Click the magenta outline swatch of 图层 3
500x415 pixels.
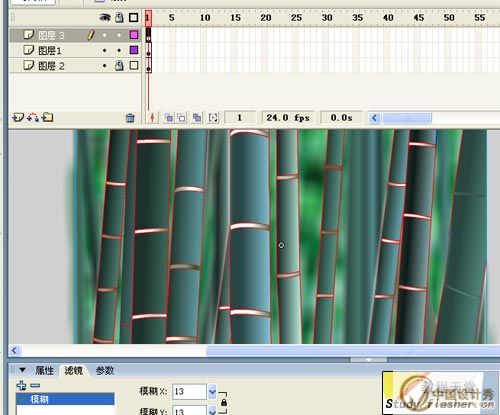(x=134, y=35)
